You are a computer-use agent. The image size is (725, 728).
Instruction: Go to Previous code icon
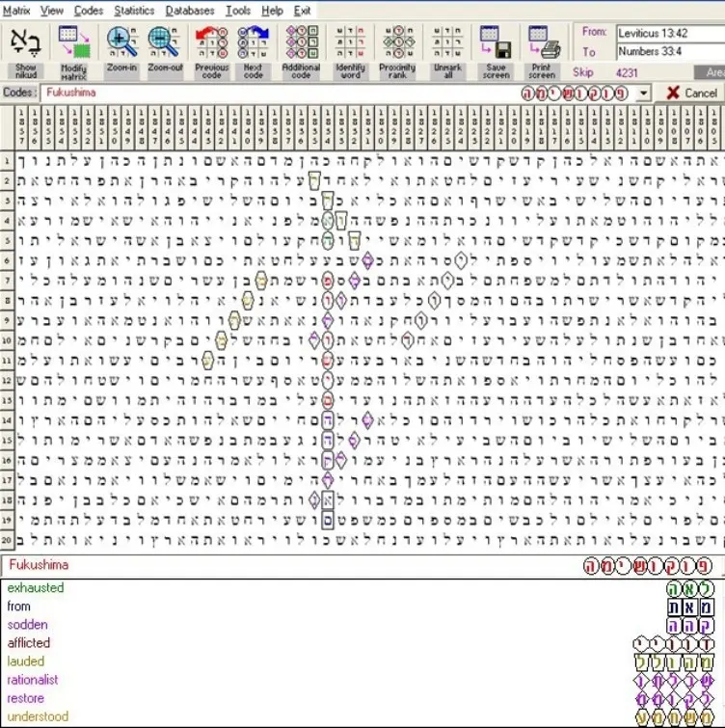[x=212, y=41]
